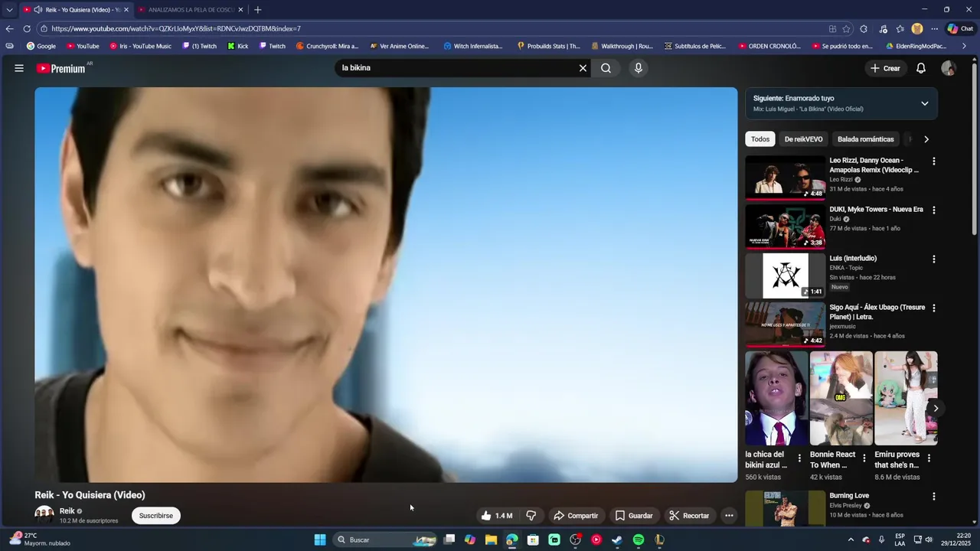Open the Kick bookmark
The height and width of the screenshot is (551, 980).
(237, 46)
